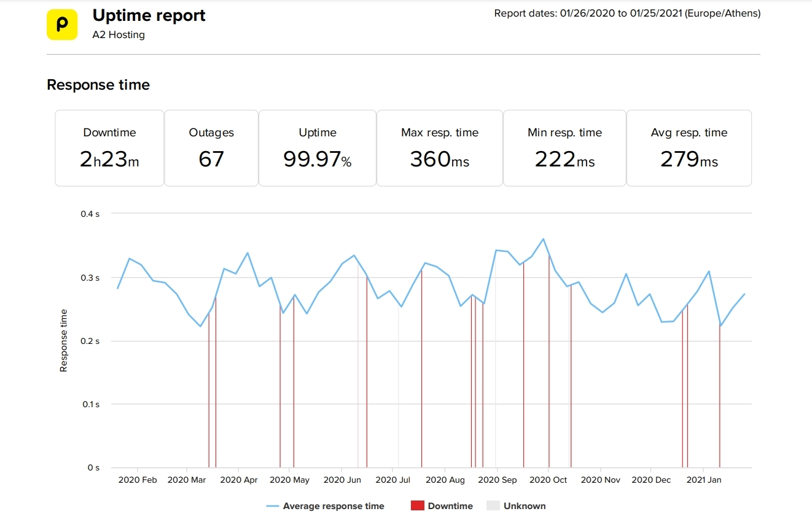Click the Uptime report title

(x=149, y=15)
